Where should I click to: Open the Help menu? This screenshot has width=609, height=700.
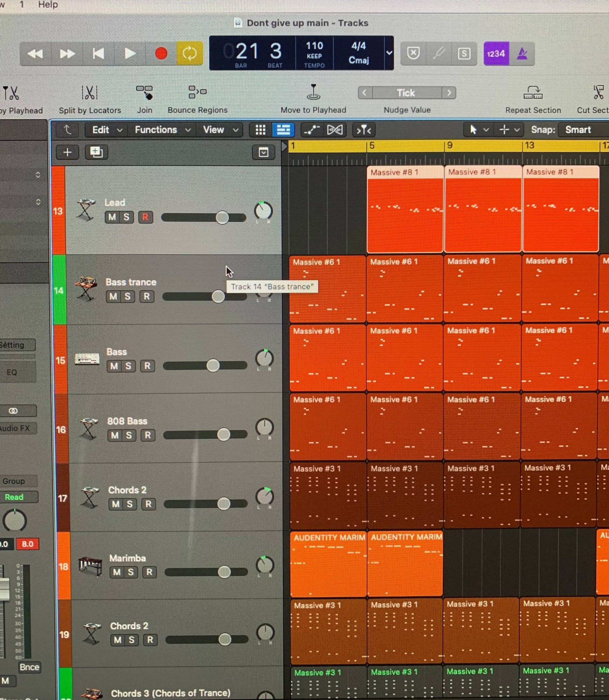tap(48, 4)
